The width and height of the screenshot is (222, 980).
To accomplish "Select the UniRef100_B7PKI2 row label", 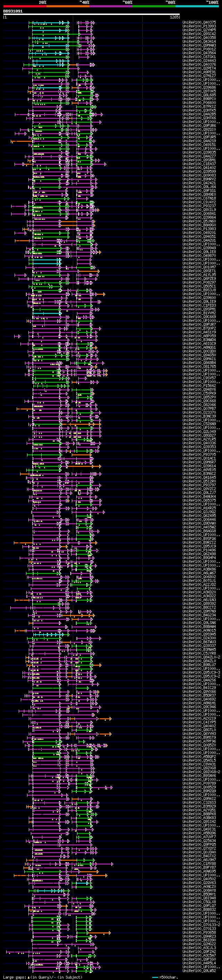I will [x=199, y=106].
